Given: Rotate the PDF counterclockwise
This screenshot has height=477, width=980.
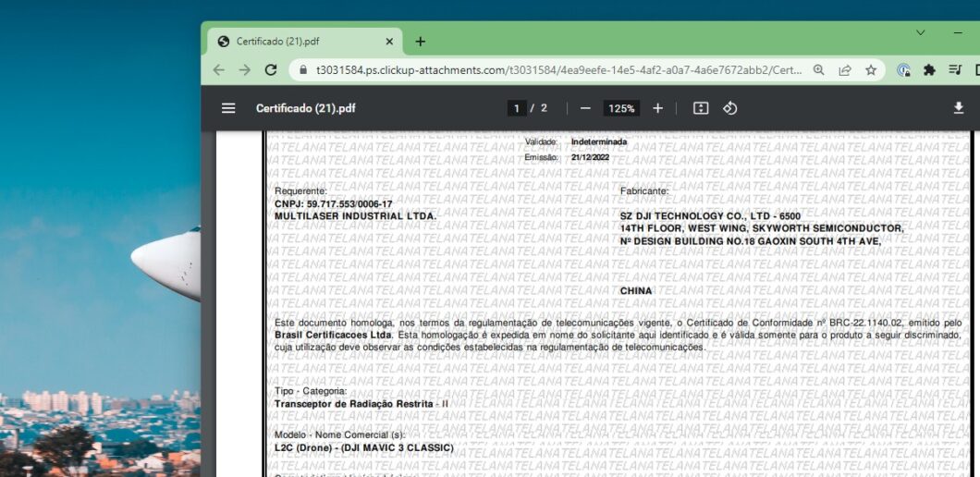Looking at the screenshot, I should (x=730, y=108).
